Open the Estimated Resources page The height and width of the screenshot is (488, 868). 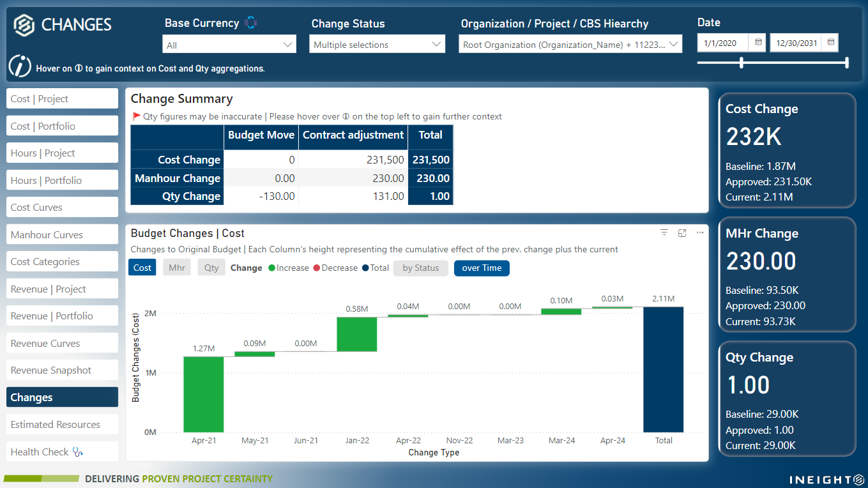pos(62,424)
